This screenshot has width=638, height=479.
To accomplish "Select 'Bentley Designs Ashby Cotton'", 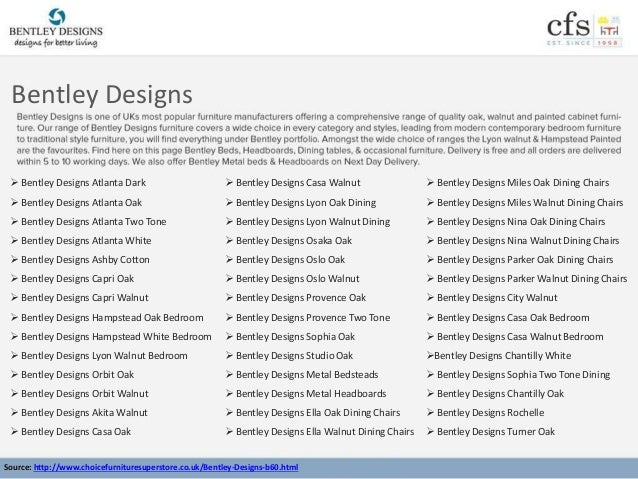I will tap(85, 260).
